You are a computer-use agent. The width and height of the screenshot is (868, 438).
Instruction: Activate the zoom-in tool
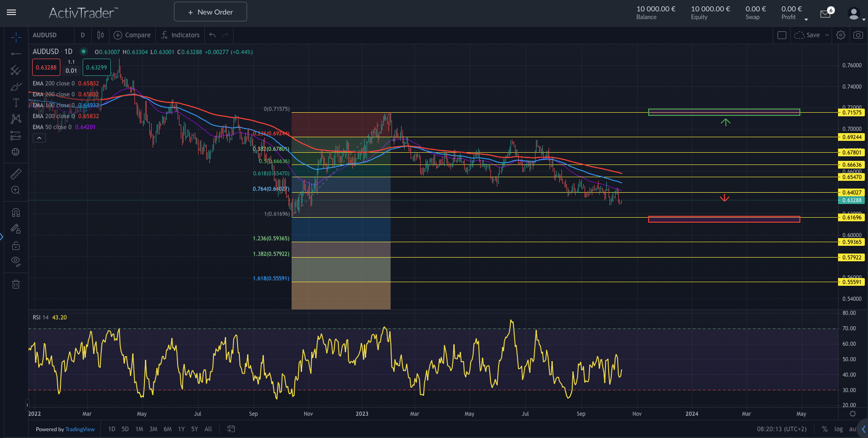click(16, 190)
